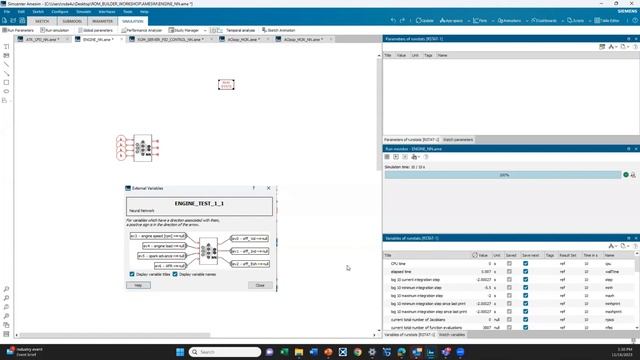Viewport: 640px width, 360px height.
Task: Expand the Animations dropdown arrow
Action: point(527,20)
